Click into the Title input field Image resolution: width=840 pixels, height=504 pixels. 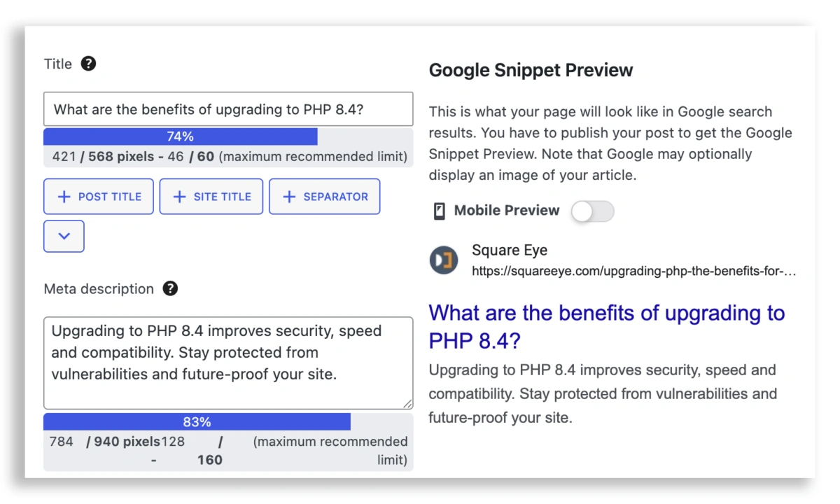pos(228,110)
